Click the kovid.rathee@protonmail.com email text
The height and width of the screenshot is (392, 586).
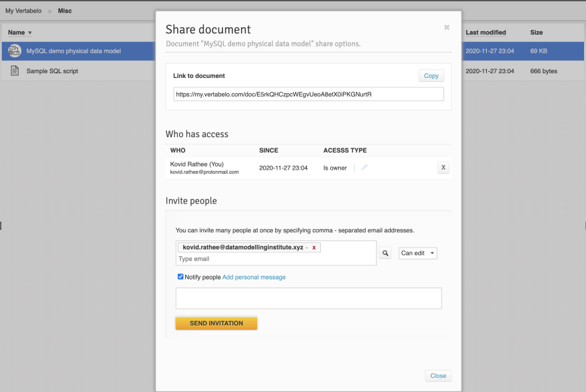point(204,172)
